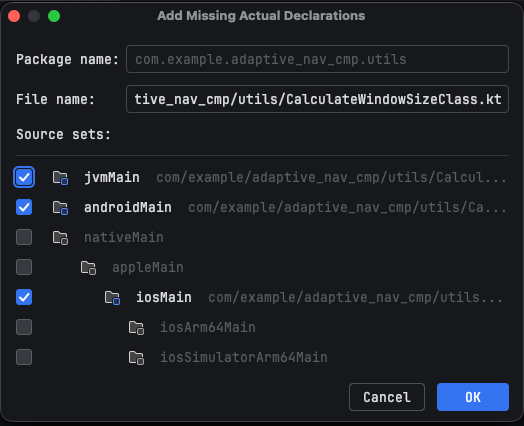The image size is (524, 426).
Task: Click the iosArm64Main folder icon
Action: click(136, 327)
